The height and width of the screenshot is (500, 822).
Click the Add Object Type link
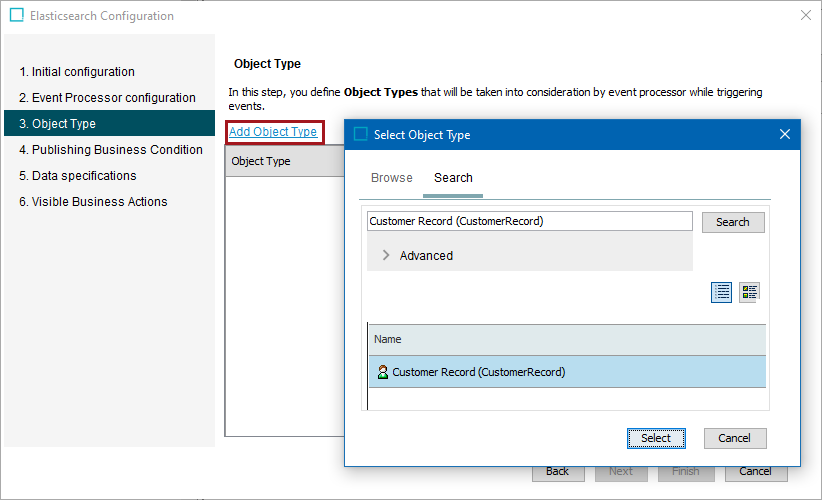[x=273, y=132]
